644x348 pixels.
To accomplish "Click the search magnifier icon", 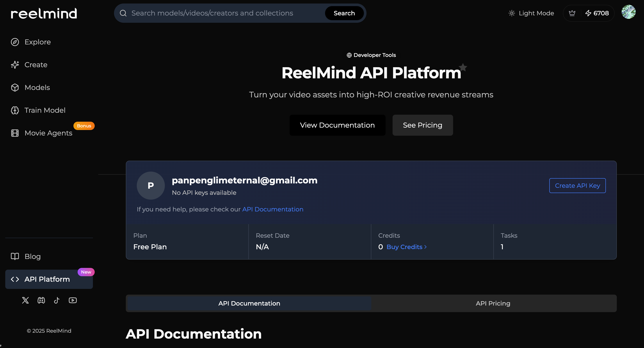I will 123,13.
